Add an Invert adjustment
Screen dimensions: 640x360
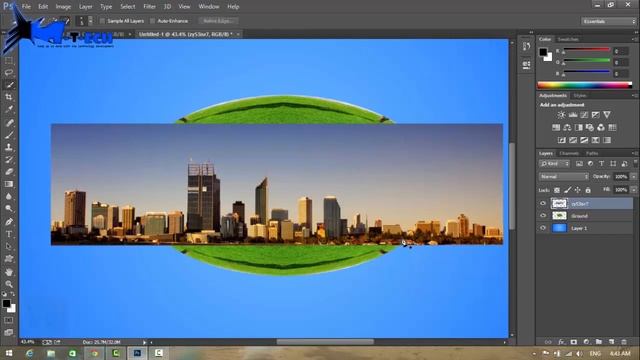click(562, 140)
